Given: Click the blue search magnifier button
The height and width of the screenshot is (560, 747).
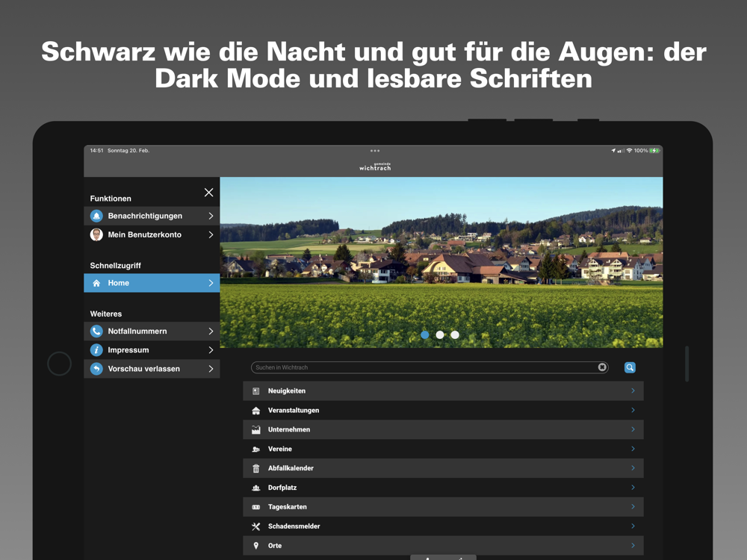Looking at the screenshot, I should [630, 367].
